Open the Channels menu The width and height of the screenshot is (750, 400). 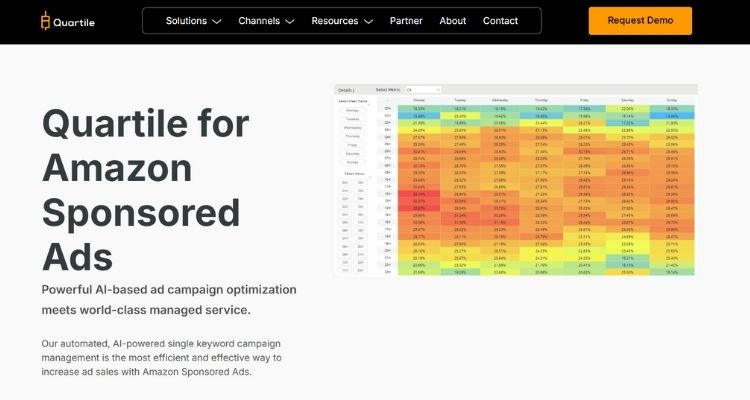[259, 21]
